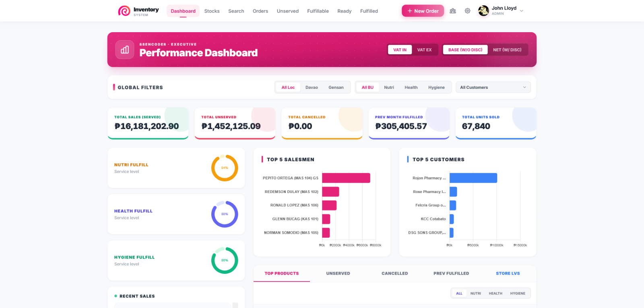
Task: Create a New Order
Action: [x=423, y=11]
